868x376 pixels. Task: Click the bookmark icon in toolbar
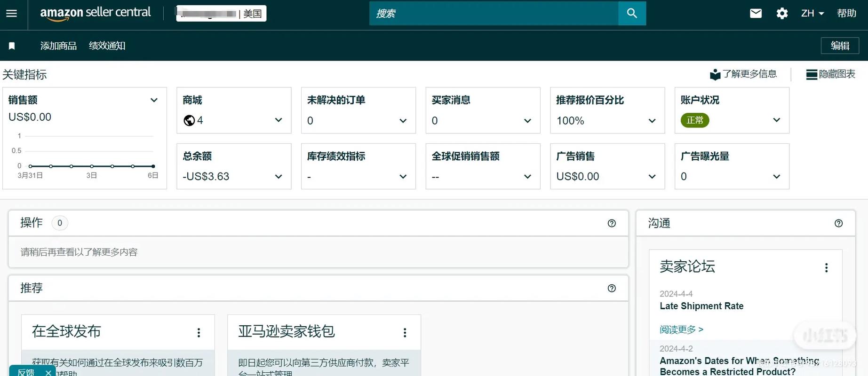click(12, 46)
